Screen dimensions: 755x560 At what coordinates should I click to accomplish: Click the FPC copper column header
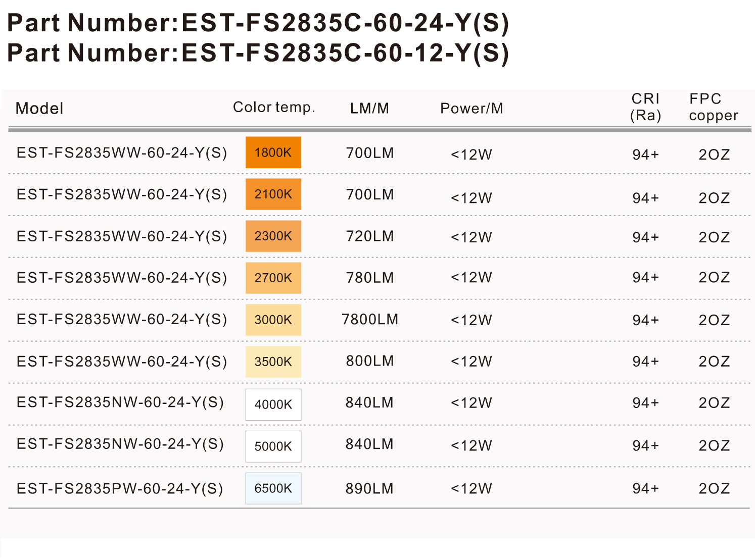[x=714, y=107]
